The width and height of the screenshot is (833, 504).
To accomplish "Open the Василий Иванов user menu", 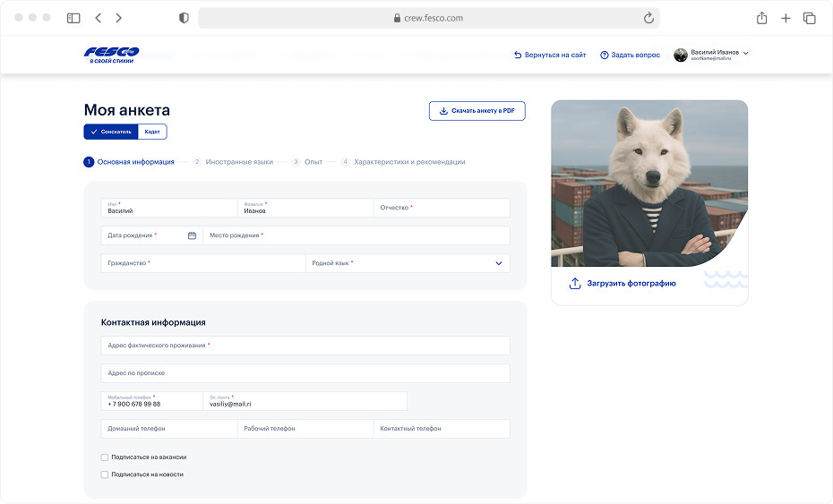I will pos(711,55).
